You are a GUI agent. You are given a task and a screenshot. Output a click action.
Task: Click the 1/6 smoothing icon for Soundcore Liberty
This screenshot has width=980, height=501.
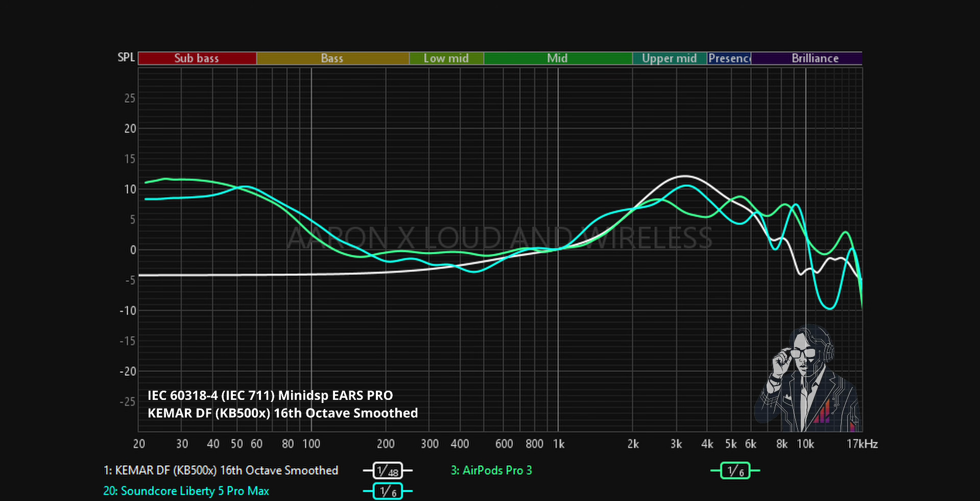(x=388, y=491)
